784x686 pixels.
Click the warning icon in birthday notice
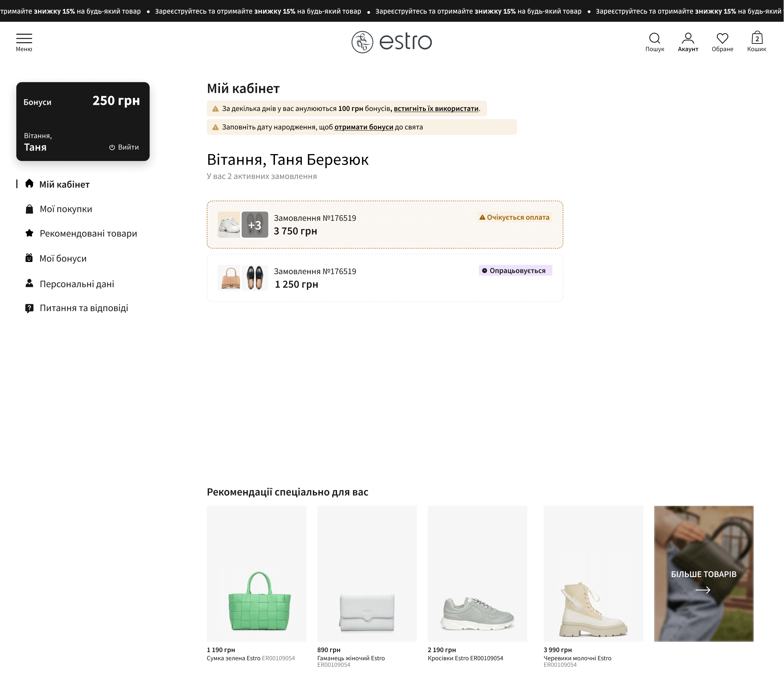(x=216, y=127)
